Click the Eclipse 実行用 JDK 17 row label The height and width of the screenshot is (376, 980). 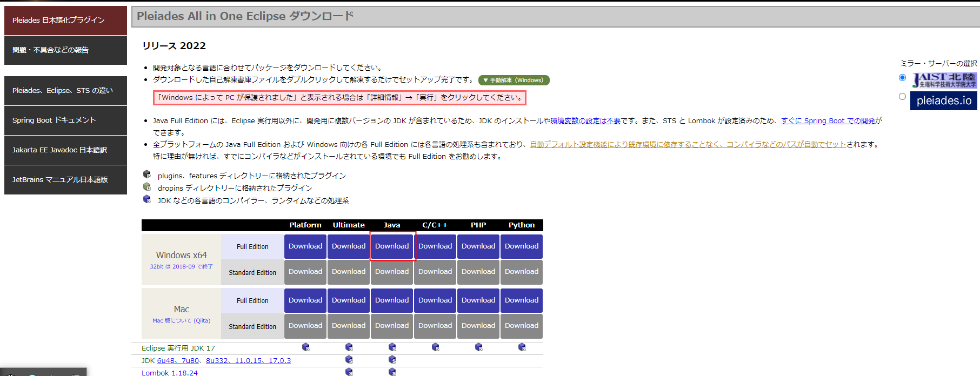pos(178,348)
